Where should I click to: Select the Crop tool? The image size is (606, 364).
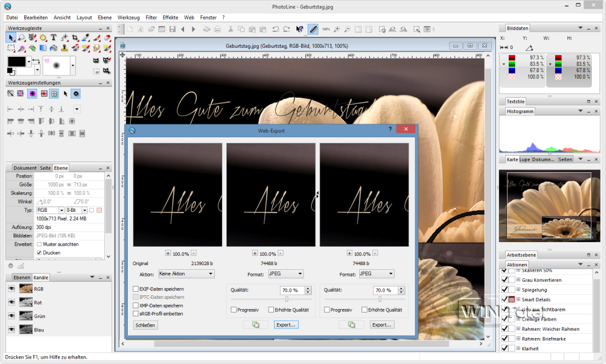click(75, 37)
